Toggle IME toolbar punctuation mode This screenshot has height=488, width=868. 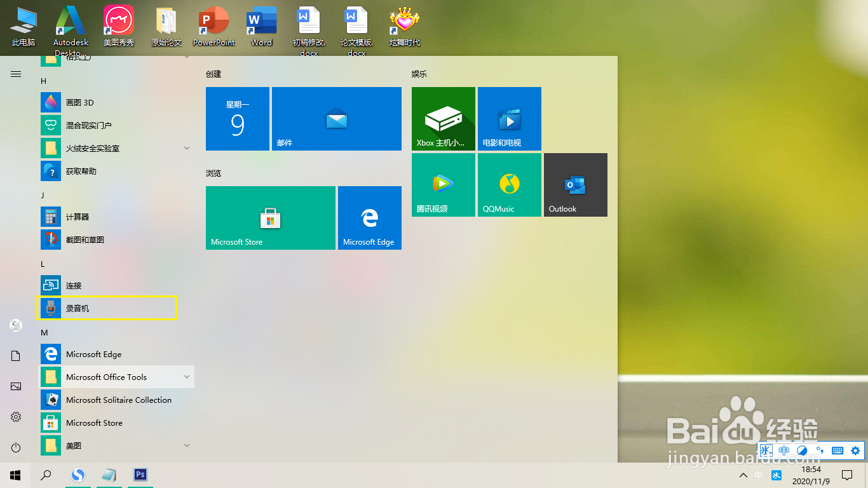820,451
